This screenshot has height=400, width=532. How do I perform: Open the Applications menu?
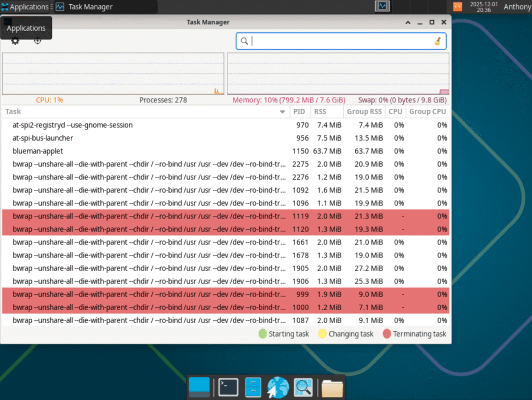pos(24,7)
